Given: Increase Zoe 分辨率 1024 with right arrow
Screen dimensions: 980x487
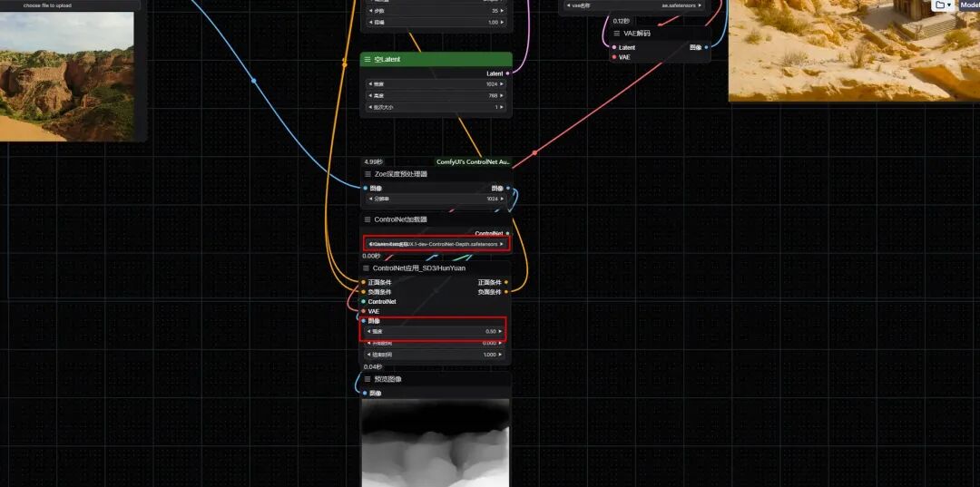Looking at the screenshot, I should (x=502, y=199).
